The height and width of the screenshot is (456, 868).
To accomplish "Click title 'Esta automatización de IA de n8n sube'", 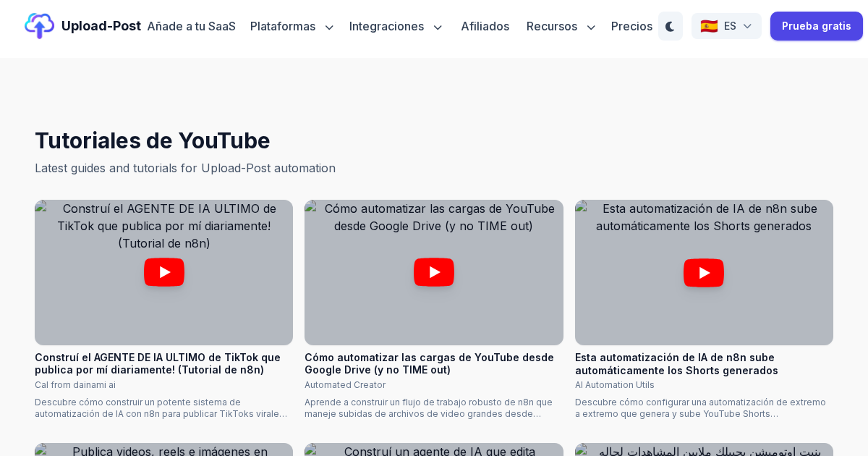I will tap(676, 363).
